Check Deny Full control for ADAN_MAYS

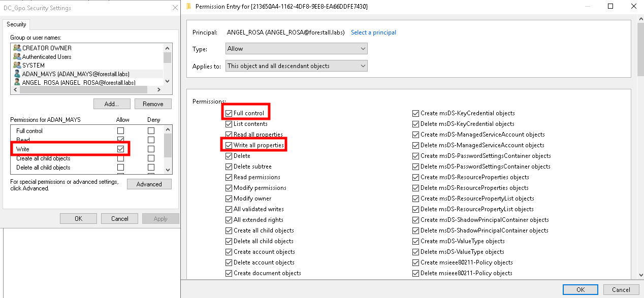(151, 131)
